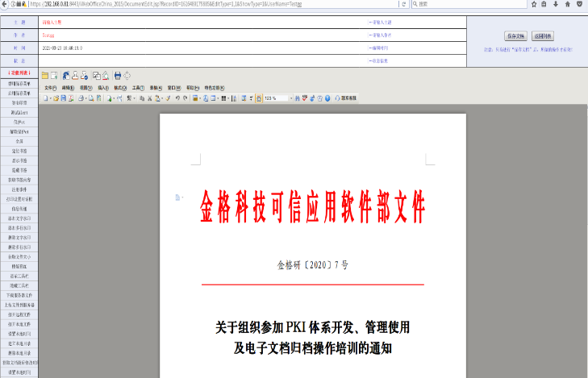Click the spell check icon with red checkmark
The width and height of the screenshot is (588, 378).
[305, 98]
